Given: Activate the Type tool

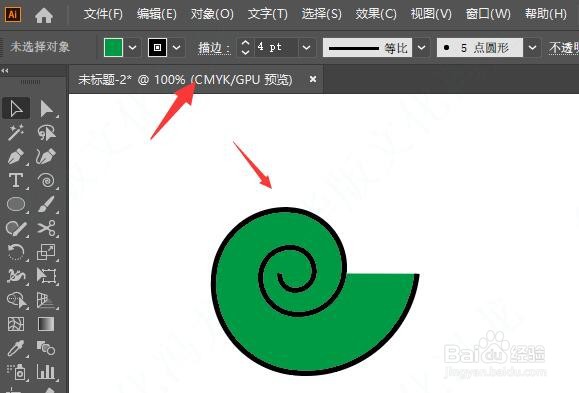Looking at the screenshot, I should click(x=16, y=181).
